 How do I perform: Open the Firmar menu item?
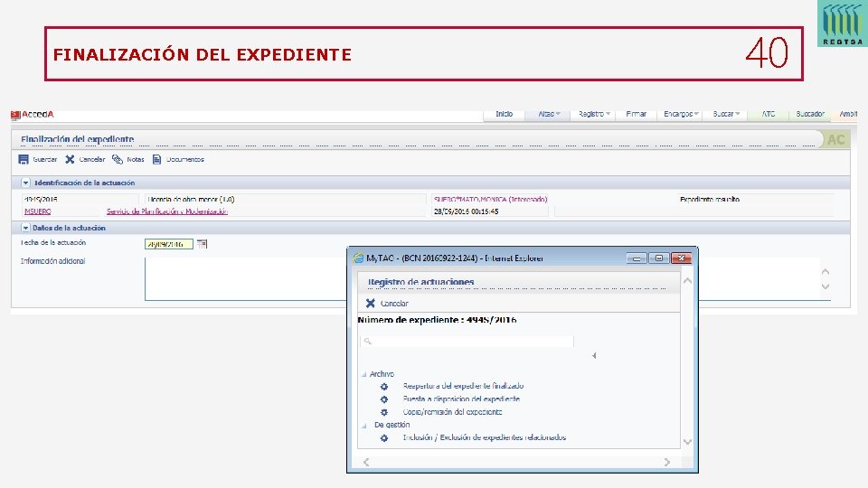pyautogui.click(x=636, y=114)
